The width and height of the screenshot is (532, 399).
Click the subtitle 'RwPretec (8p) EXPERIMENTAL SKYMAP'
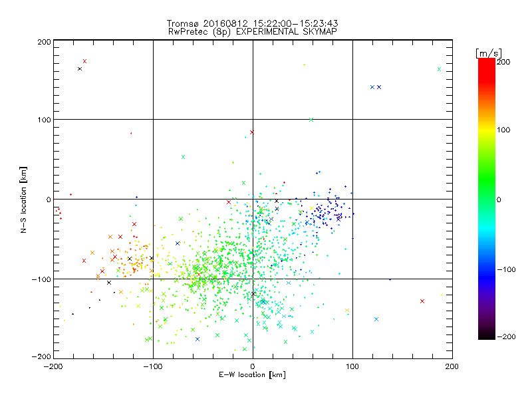(x=252, y=31)
